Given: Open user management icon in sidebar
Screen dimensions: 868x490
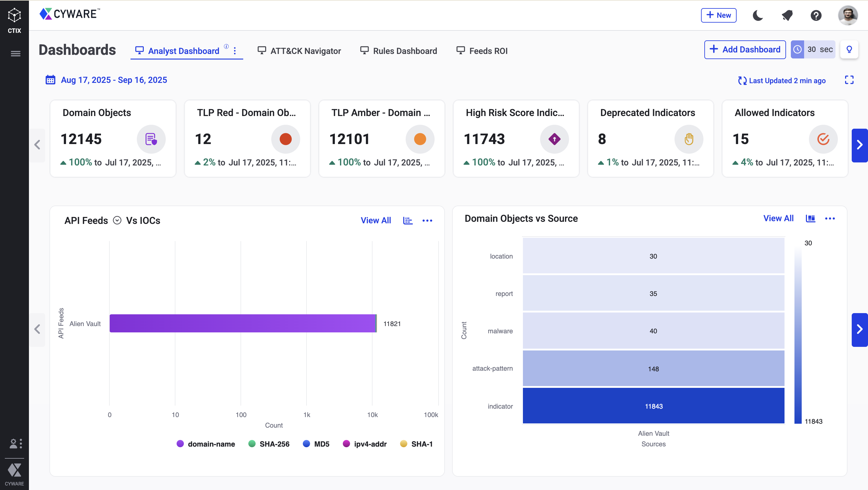Looking at the screenshot, I should [x=14, y=443].
